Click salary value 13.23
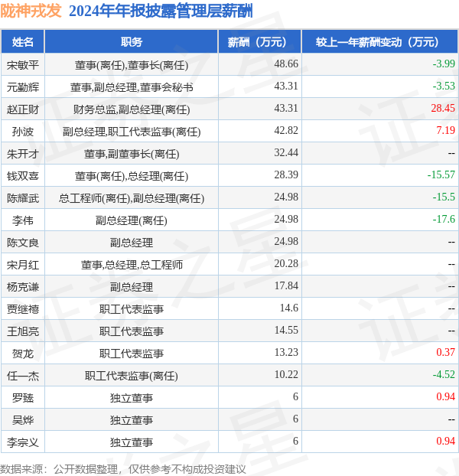 pos(286,352)
